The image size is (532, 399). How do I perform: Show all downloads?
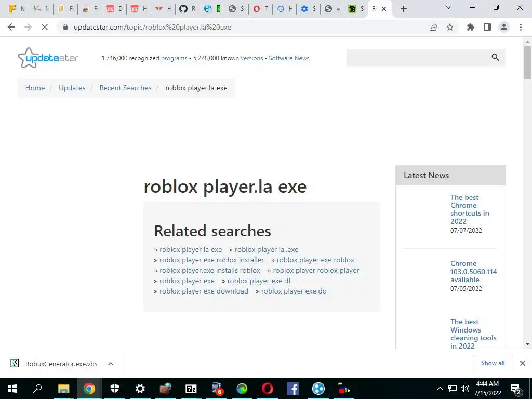coord(493,363)
